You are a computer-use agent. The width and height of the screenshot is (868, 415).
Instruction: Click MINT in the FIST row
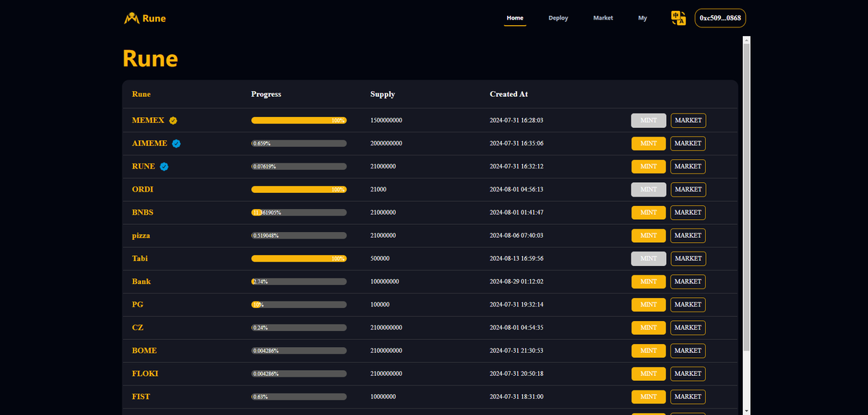tap(649, 397)
